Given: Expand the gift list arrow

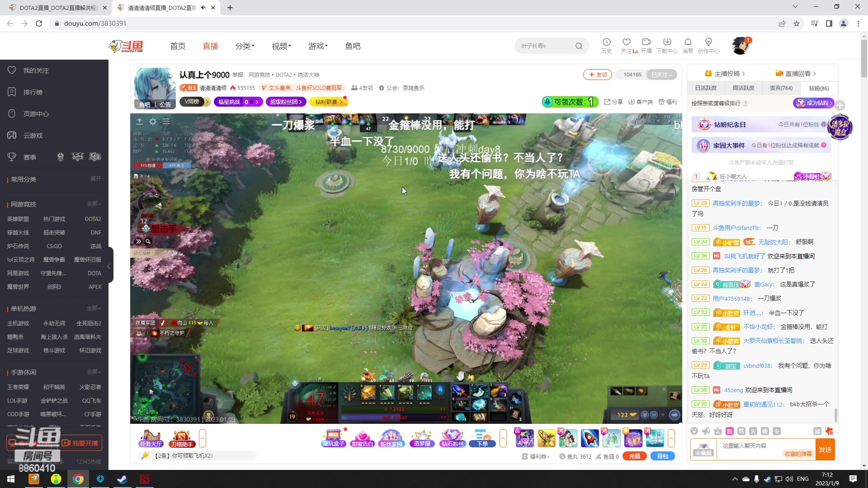Looking at the screenshot, I should pyautogui.click(x=671, y=438).
